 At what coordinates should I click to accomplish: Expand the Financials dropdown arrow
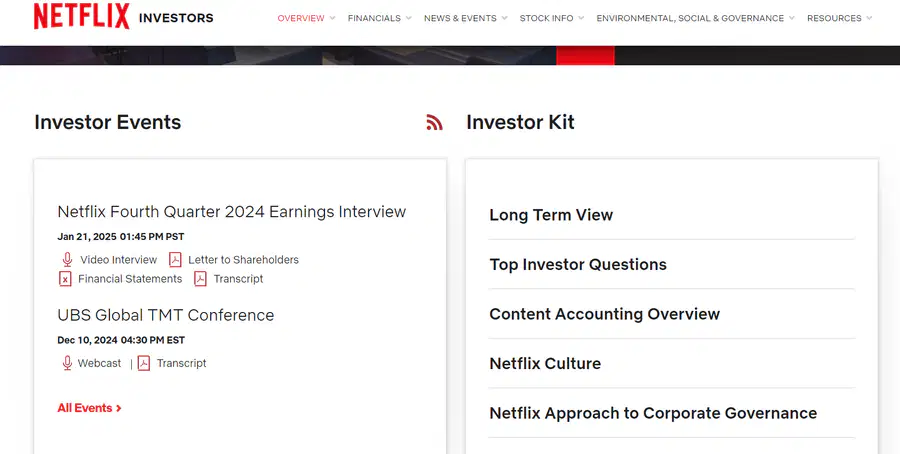click(x=409, y=18)
